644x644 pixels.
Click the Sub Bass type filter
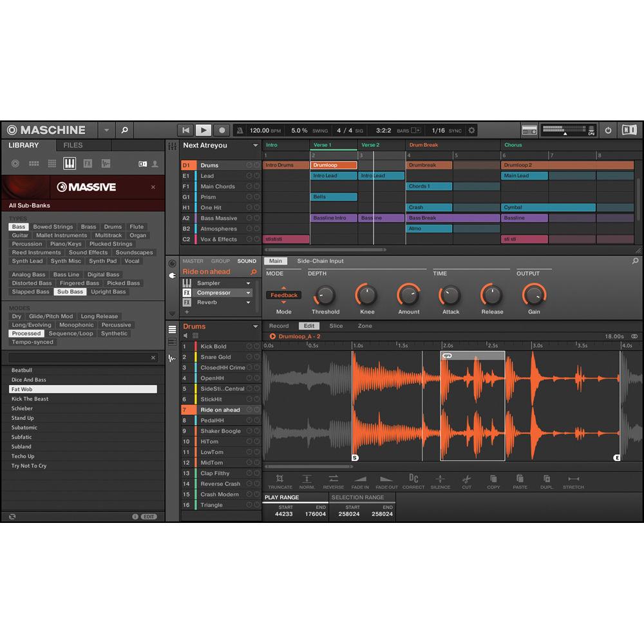[69, 291]
